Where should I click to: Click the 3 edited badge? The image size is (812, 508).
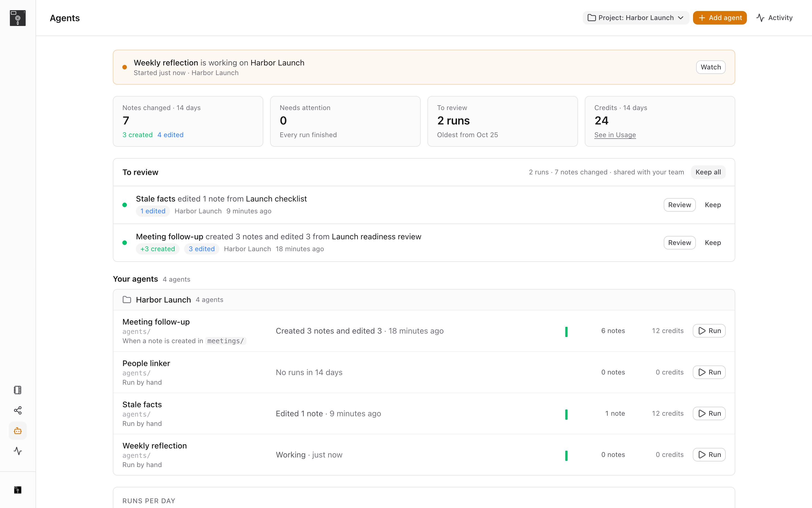[x=202, y=249]
